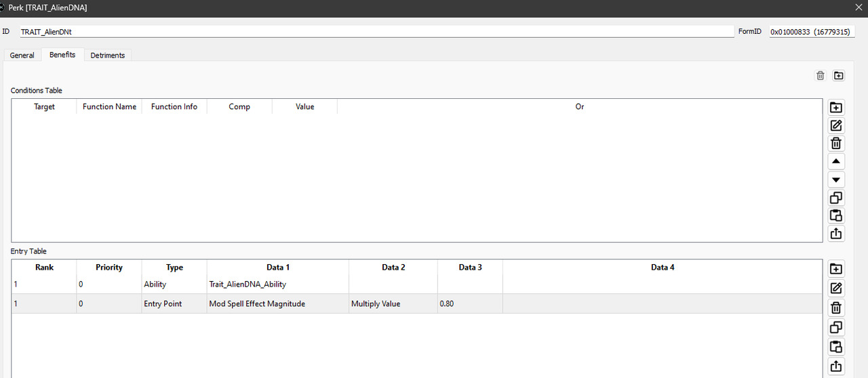
Task: Click the Function Info column header
Action: (x=174, y=106)
